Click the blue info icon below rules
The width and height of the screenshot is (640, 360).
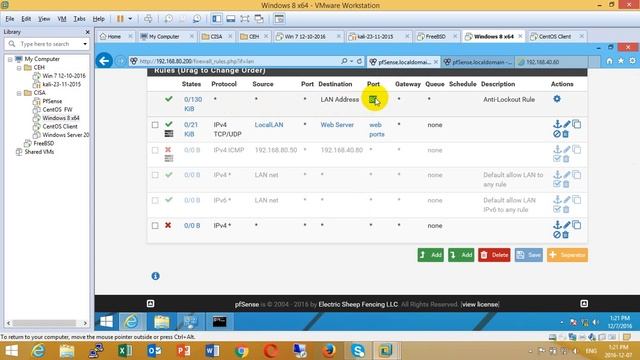(x=156, y=276)
